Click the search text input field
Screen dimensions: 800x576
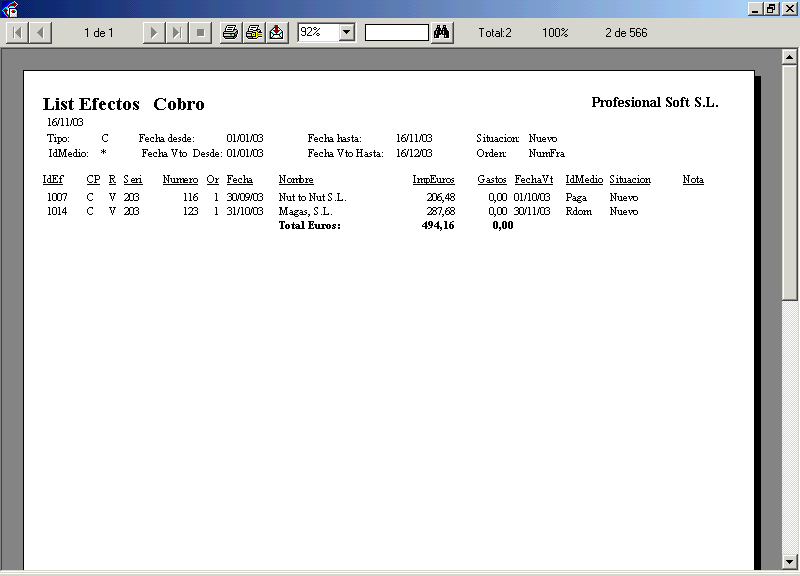click(396, 33)
